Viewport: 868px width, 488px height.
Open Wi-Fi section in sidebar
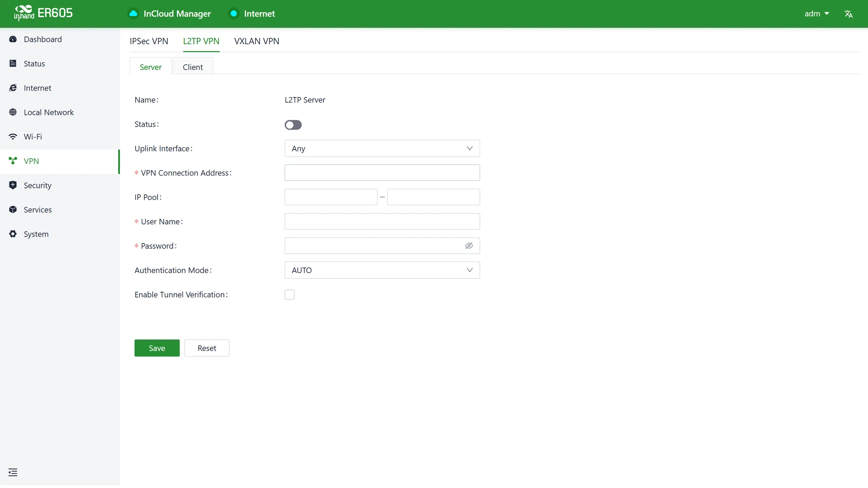pyautogui.click(x=60, y=137)
